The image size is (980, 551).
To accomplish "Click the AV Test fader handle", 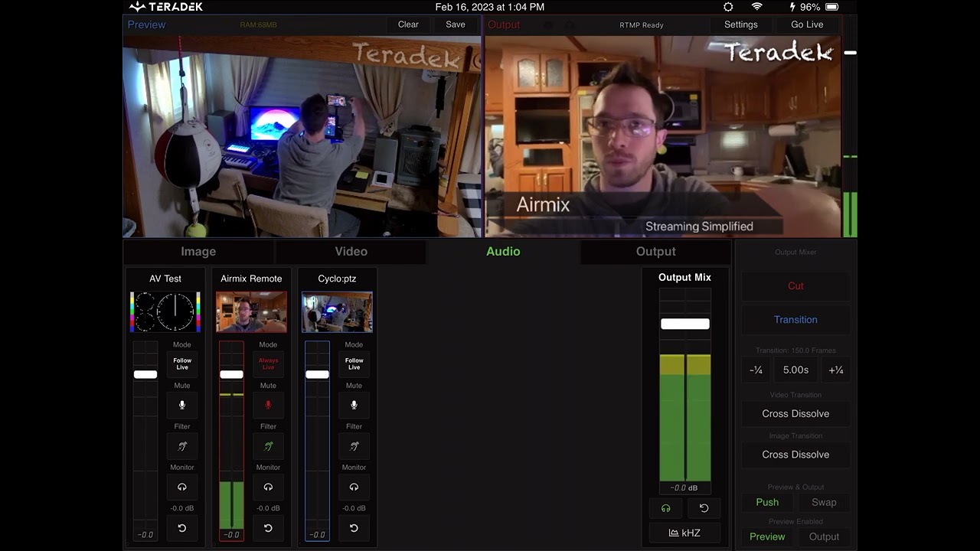I will (145, 374).
